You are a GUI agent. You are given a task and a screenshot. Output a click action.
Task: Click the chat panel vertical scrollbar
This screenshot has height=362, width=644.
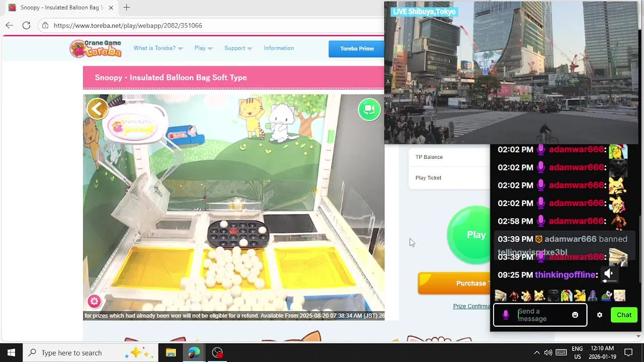(x=641, y=249)
